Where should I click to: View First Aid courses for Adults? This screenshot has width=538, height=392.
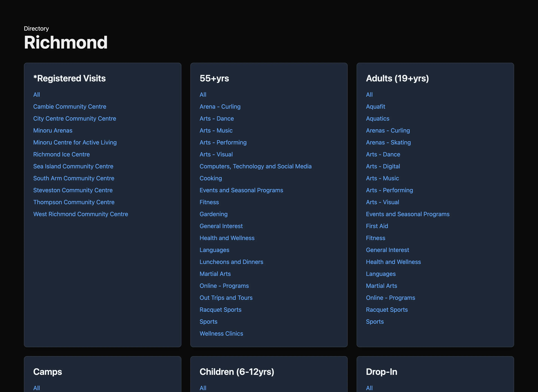point(377,226)
